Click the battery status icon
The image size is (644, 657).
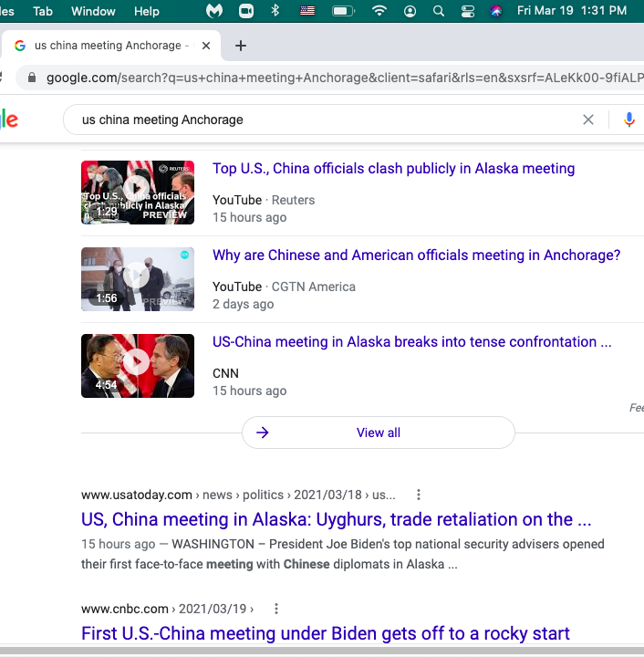(x=343, y=11)
